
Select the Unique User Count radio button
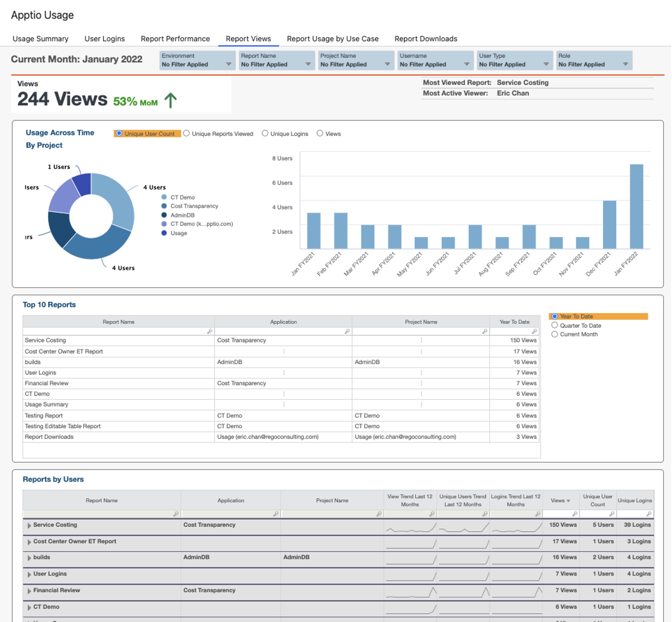(x=119, y=133)
